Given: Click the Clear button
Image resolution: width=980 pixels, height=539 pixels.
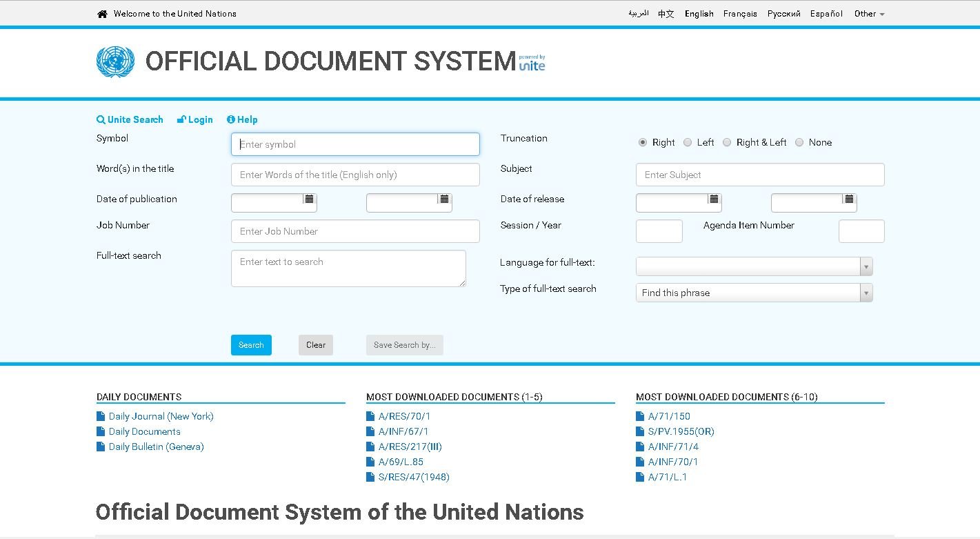Looking at the screenshot, I should coord(316,345).
